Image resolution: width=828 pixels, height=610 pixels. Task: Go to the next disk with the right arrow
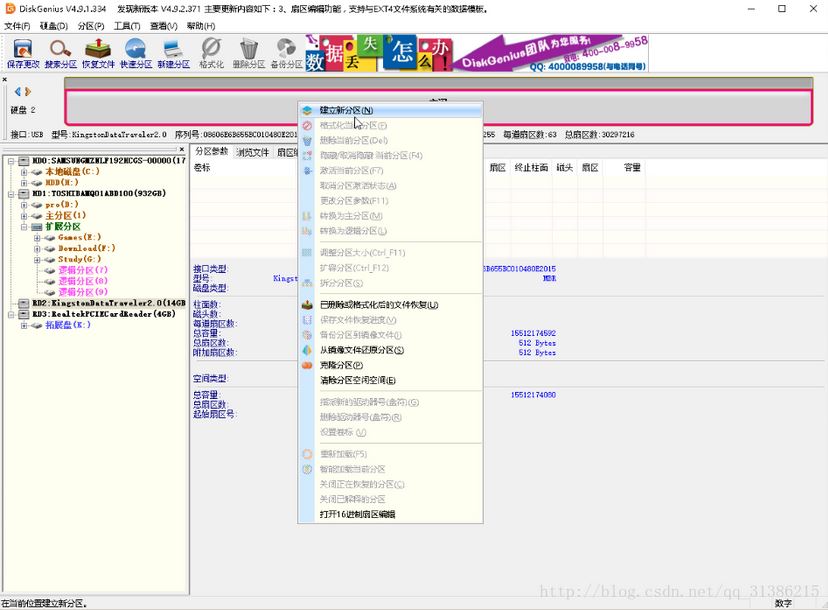coord(28,92)
